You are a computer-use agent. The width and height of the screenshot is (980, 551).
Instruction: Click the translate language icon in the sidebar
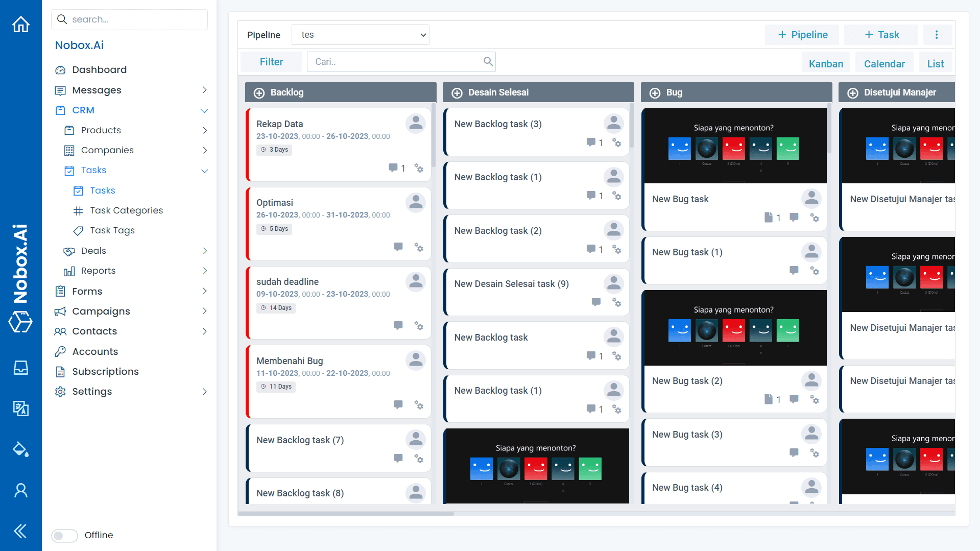(x=21, y=408)
